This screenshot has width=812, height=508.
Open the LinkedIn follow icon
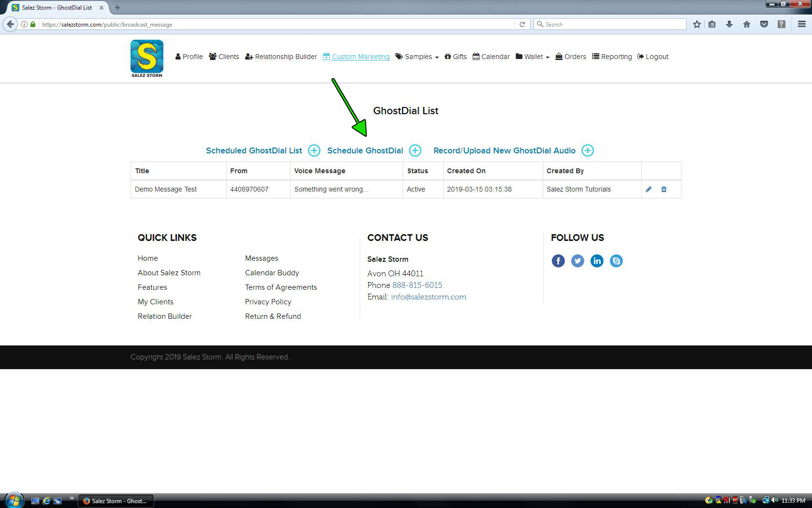pos(597,261)
